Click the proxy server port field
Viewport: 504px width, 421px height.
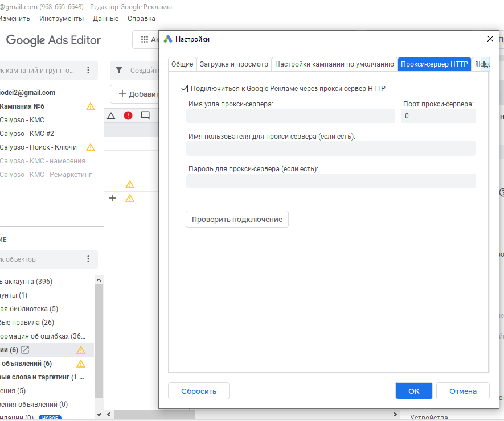point(438,116)
